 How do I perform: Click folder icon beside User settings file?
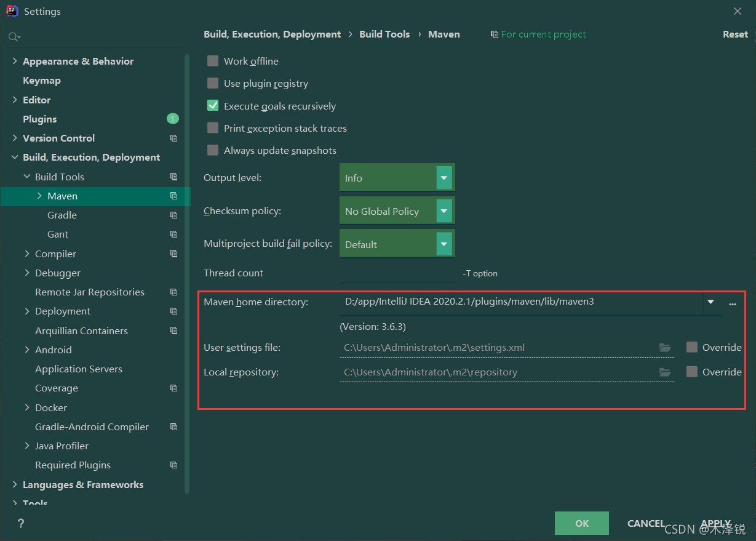click(x=665, y=347)
